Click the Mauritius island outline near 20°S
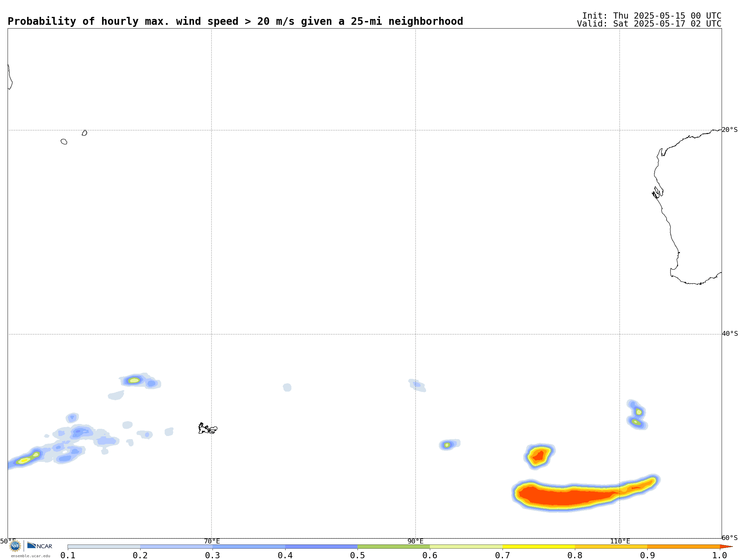The image size is (744, 560). click(84, 133)
